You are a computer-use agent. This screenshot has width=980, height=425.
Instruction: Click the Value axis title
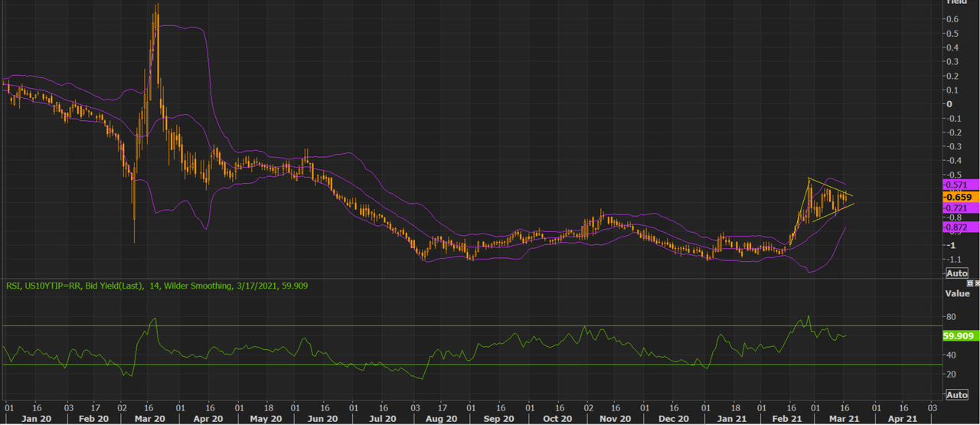[957, 293]
